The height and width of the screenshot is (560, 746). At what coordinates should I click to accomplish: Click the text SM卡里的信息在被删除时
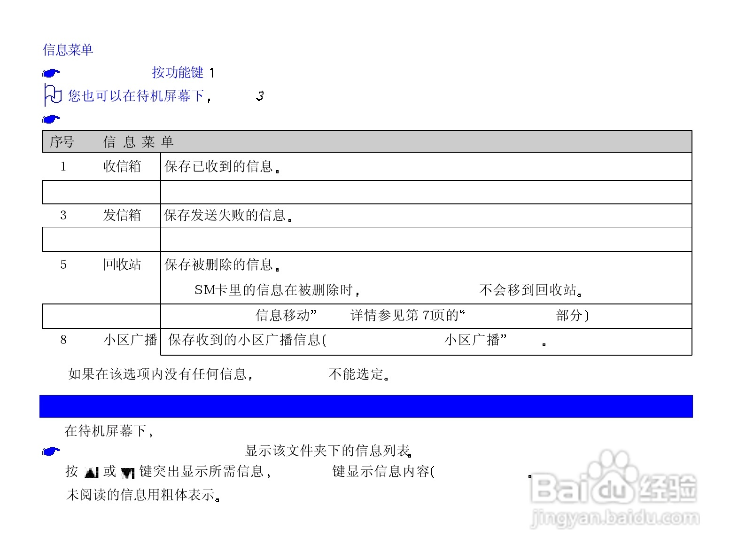coord(277,290)
